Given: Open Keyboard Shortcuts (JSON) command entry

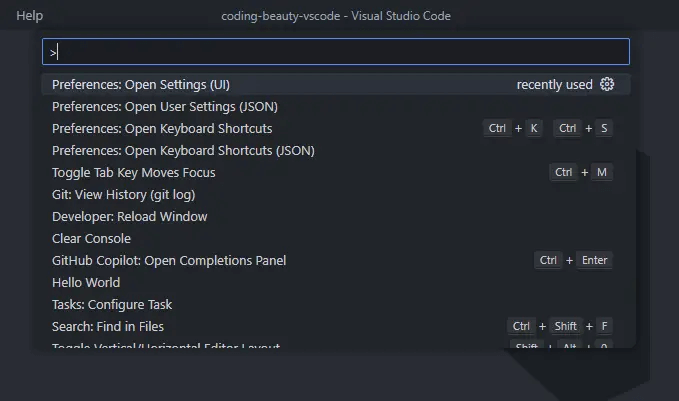Looking at the screenshot, I should [183, 151].
